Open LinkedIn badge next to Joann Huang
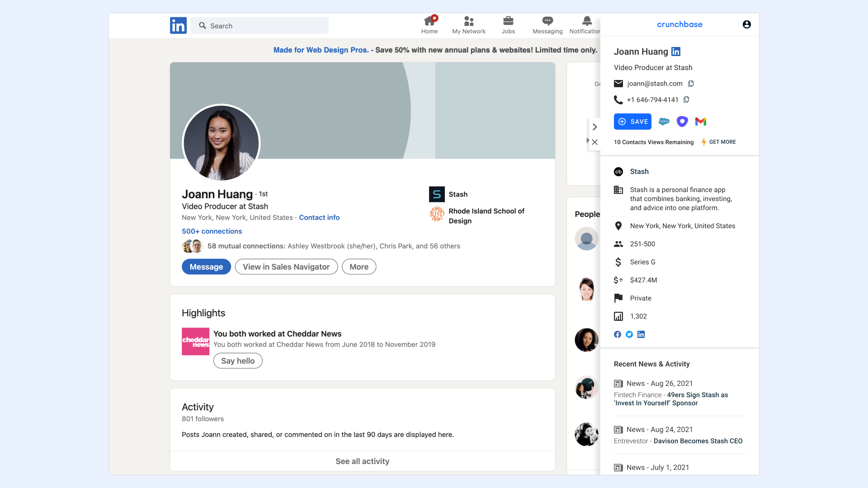The width and height of the screenshot is (868, 488). point(676,52)
